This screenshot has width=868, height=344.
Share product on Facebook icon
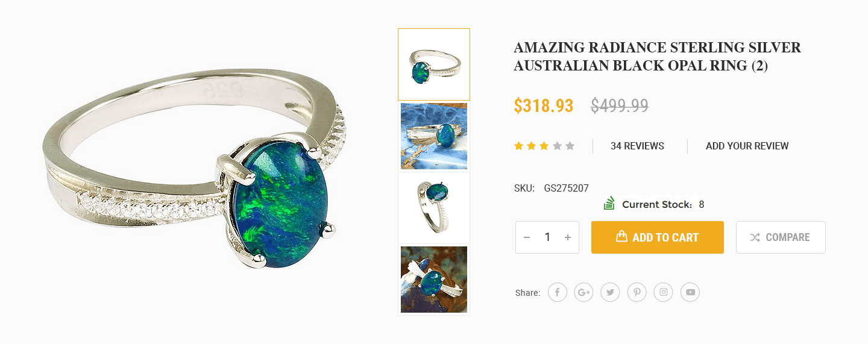pos(558,293)
